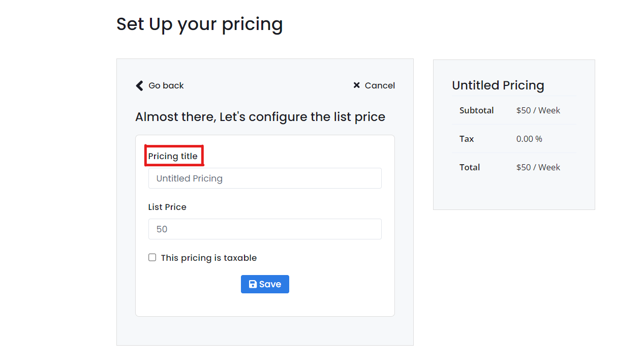The width and height of the screenshot is (644, 364).
Task: Enable the 'This pricing is taxable' checkbox
Action: pos(152,257)
